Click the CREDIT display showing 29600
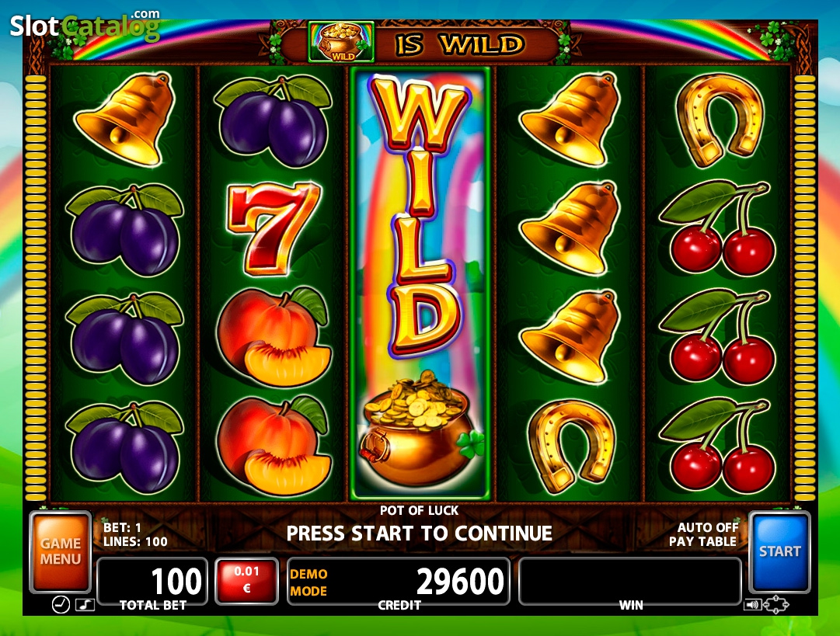The image size is (840, 636). click(x=398, y=581)
